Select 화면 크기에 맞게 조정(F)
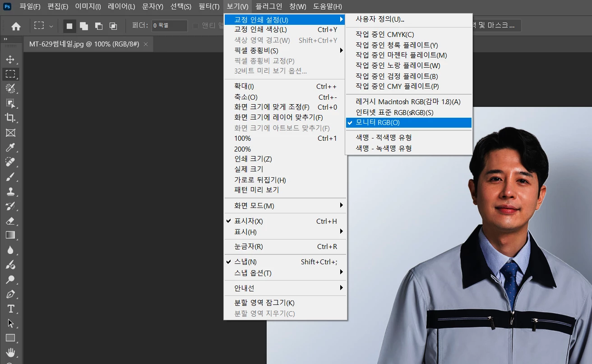The image size is (592, 364). 286,107
